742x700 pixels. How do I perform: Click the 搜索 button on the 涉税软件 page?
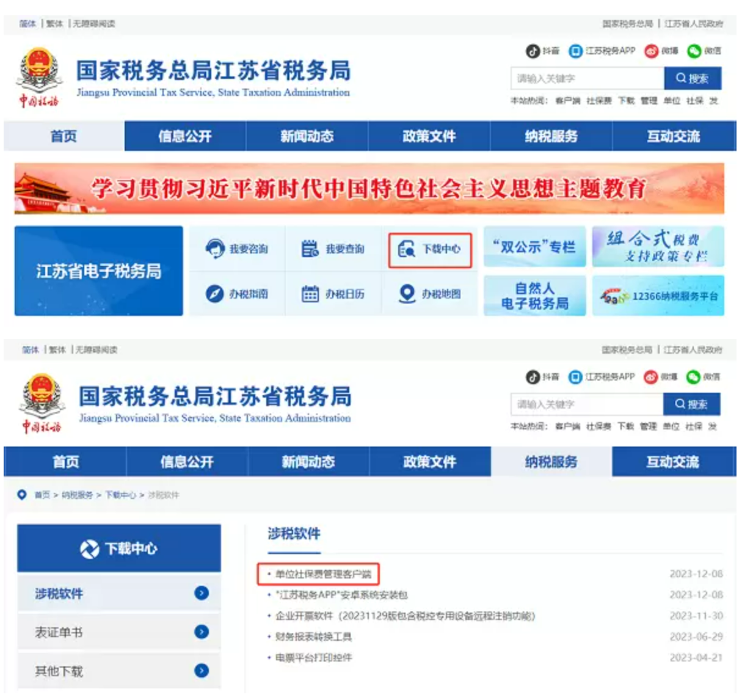(692, 404)
